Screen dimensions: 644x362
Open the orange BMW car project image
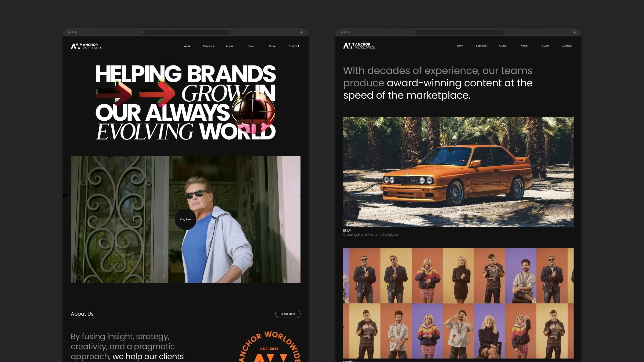pyautogui.click(x=458, y=172)
